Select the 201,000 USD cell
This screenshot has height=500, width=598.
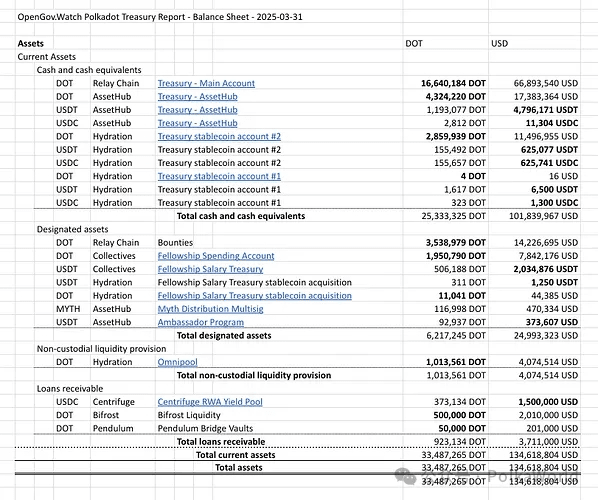552,428
